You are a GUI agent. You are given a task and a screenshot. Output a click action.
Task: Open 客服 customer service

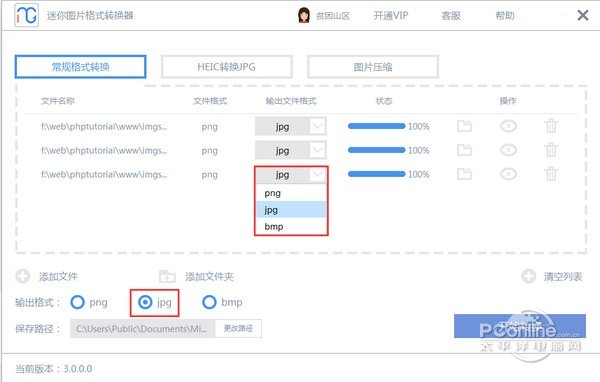coord(451,15)
